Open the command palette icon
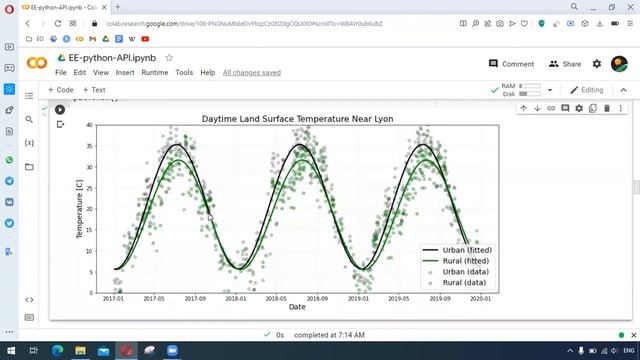The width and height of the screenshot is (640, 360). (29, 317)
